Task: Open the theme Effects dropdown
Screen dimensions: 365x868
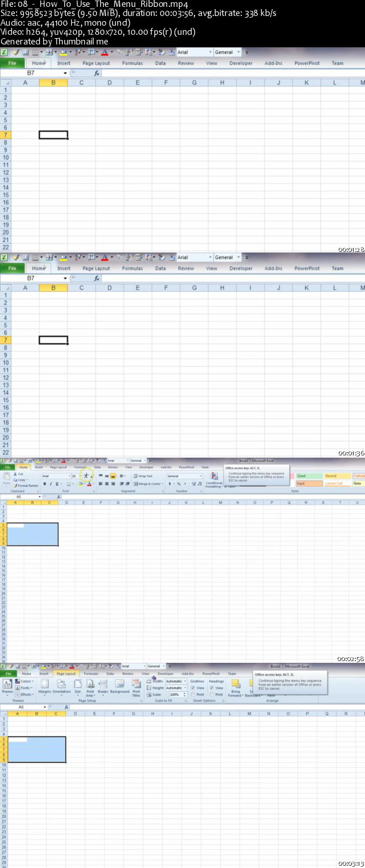Action: [x=33, y=695]
